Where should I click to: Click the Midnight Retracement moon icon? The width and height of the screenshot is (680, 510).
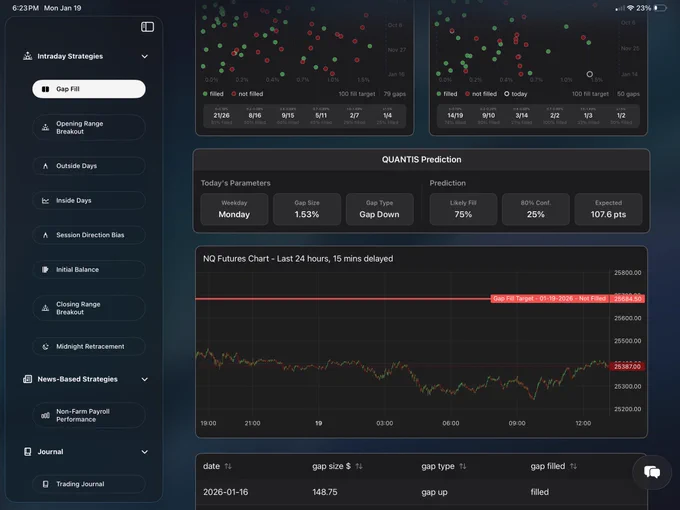point(45,347)
